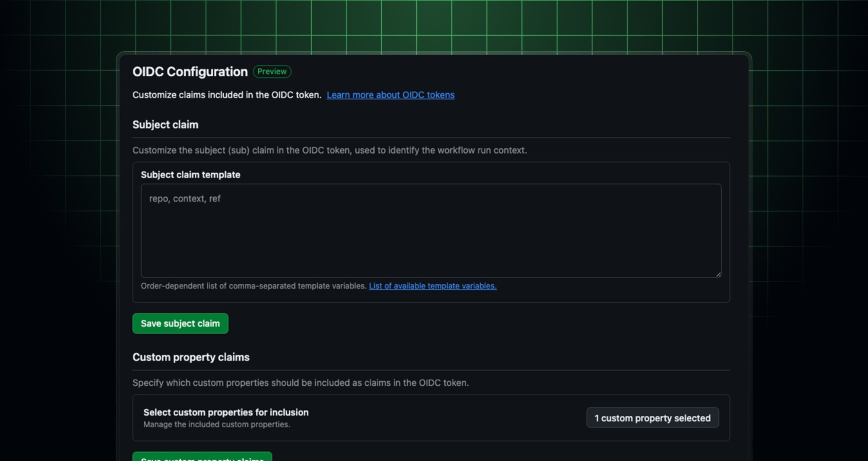Click the Select custom properties for inclusion label
The width and height of the screenshot is (868, 461).
pyautogui.click(x=226, y=413)
